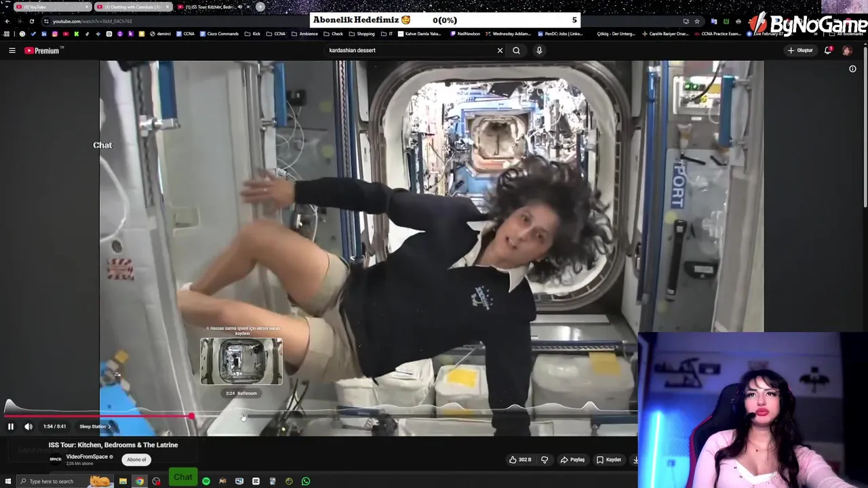
Task: Subscribe using the Abone ol button
Action: [136, 460]
